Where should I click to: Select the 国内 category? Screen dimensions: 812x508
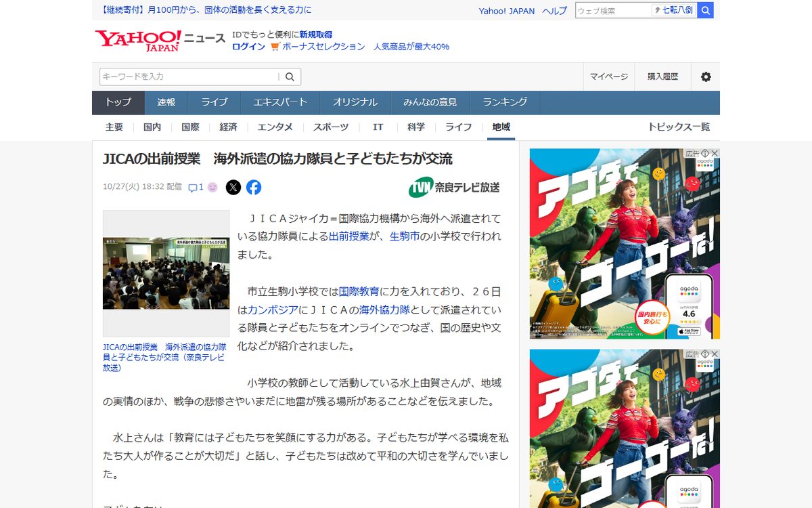152,127
